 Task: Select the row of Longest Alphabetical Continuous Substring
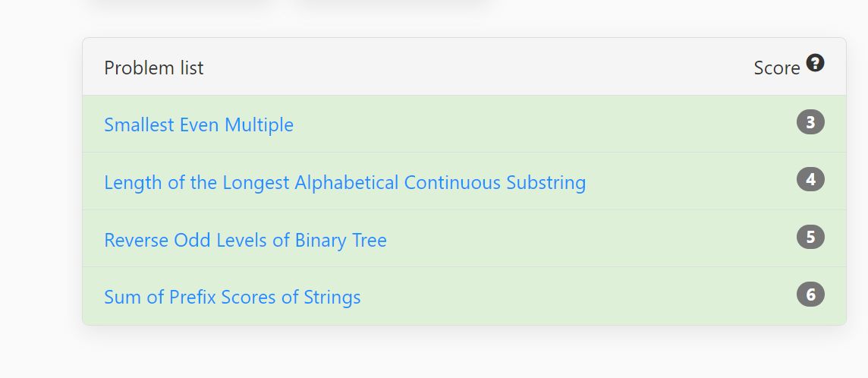464,181
